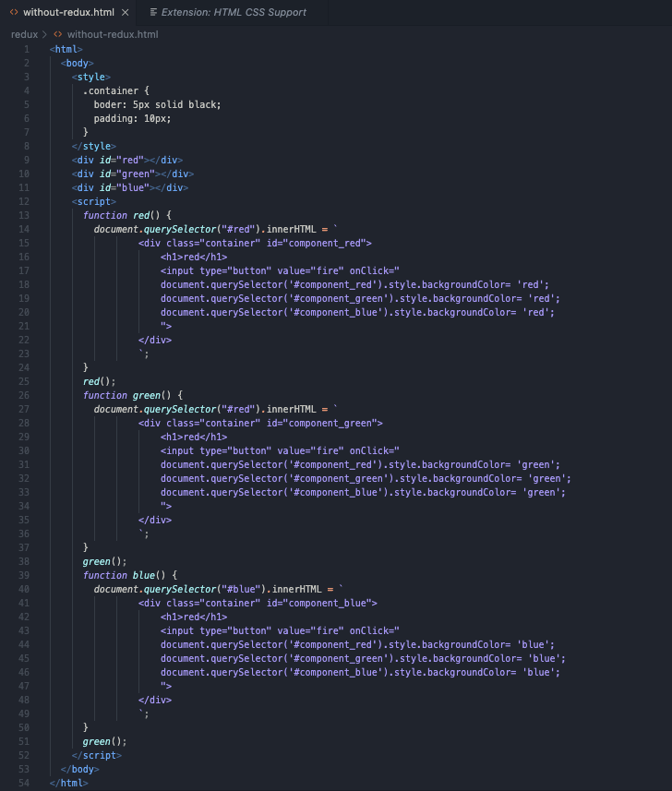Click the opening script tag on line 12
The image size is (672, 791).
click(x=94, y=201)
